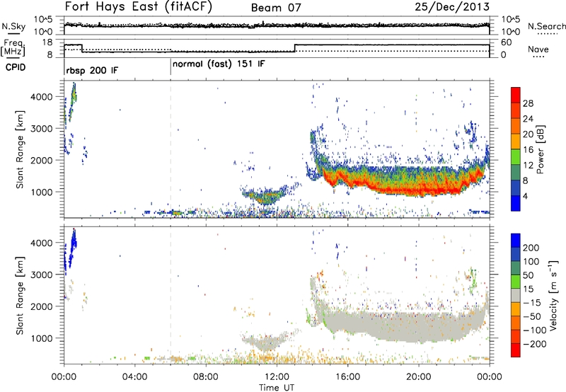This screenshot has width=566, height=392.
Task: Select the Power colorbar segment between 20 and 24
Action: (516, 126)
